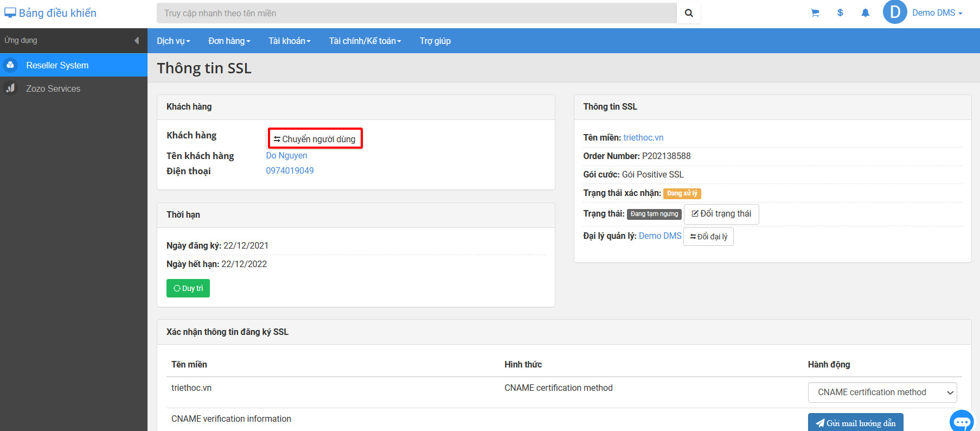Open the Trợ giúp menu item
The image size is (980, 431).
pos(435,41)
